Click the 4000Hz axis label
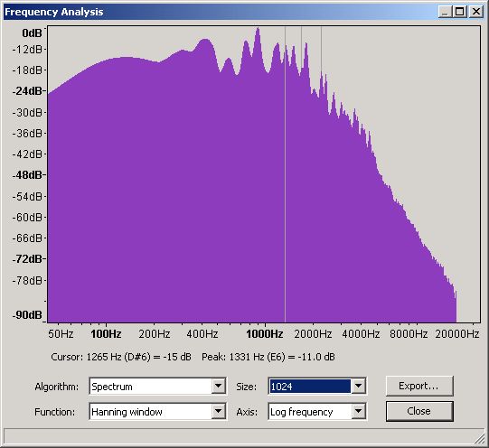Image resolution: width=489 pixels, height=448 pixels. pos(361,334)
